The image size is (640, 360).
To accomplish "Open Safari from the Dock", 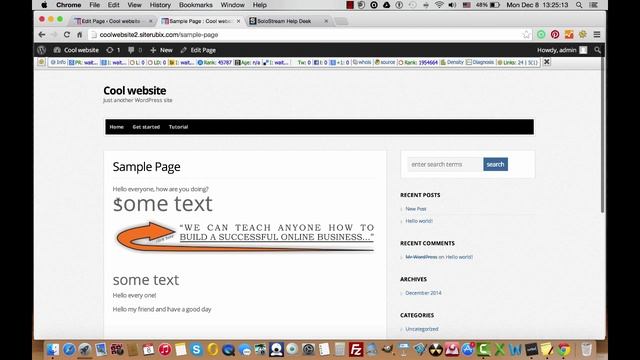I will coord(69,350).
